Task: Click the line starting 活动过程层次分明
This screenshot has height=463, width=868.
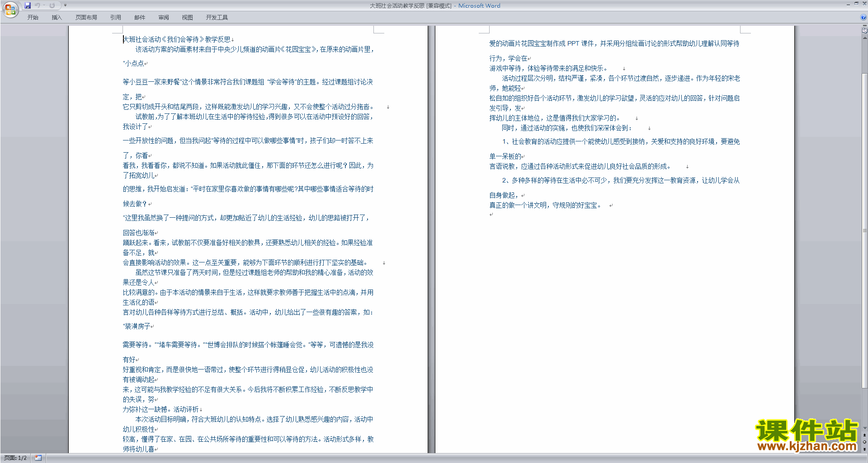Action: click(x=621, y=79)
